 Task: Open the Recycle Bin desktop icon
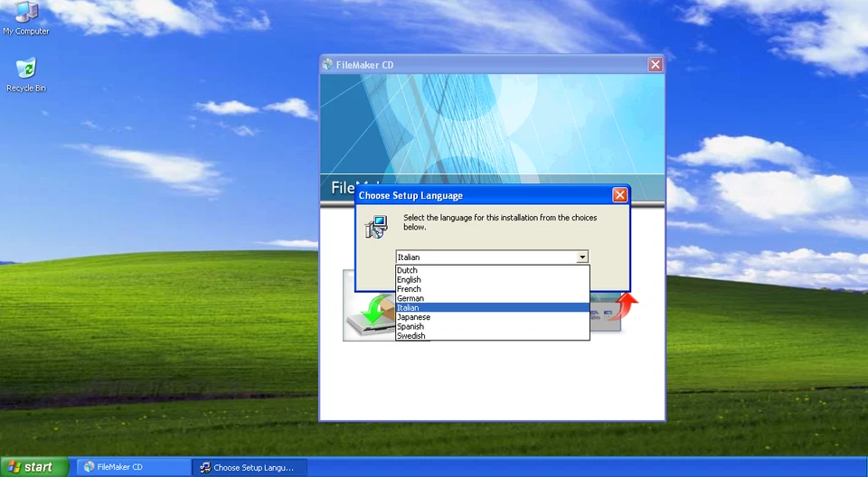point(25,75)
